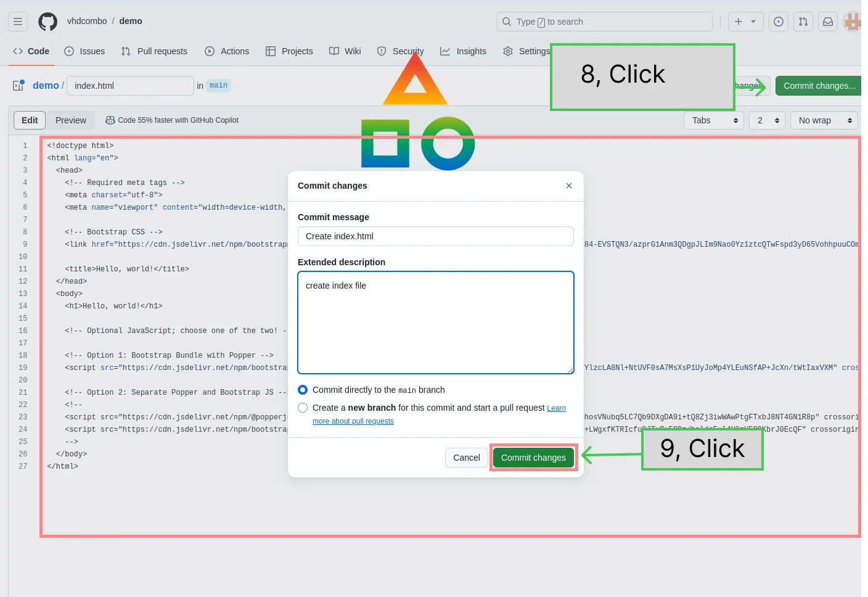Select Create a new branch option
868x597 pixels.
(303, 408)
